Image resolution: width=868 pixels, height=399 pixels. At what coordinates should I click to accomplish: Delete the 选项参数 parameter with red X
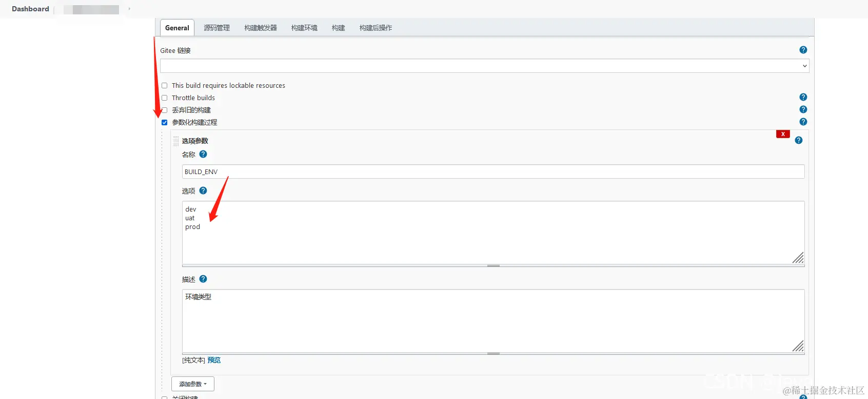point(783,134)
